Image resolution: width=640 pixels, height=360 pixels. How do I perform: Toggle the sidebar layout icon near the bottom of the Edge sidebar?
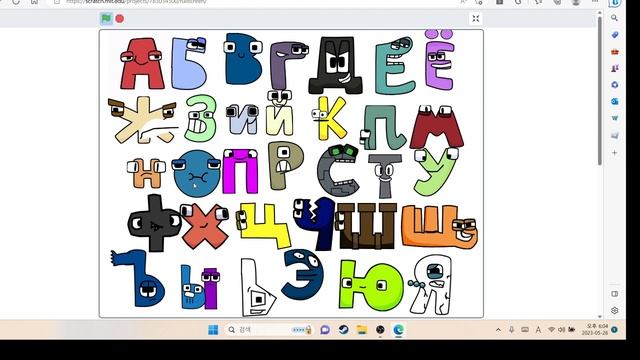[615, 294]
